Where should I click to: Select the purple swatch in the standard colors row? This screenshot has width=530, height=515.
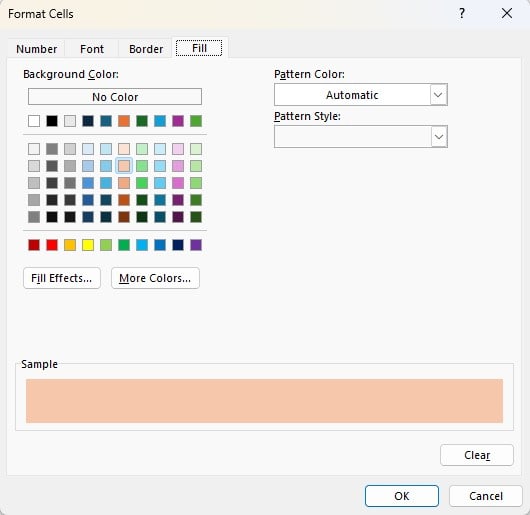196,245
